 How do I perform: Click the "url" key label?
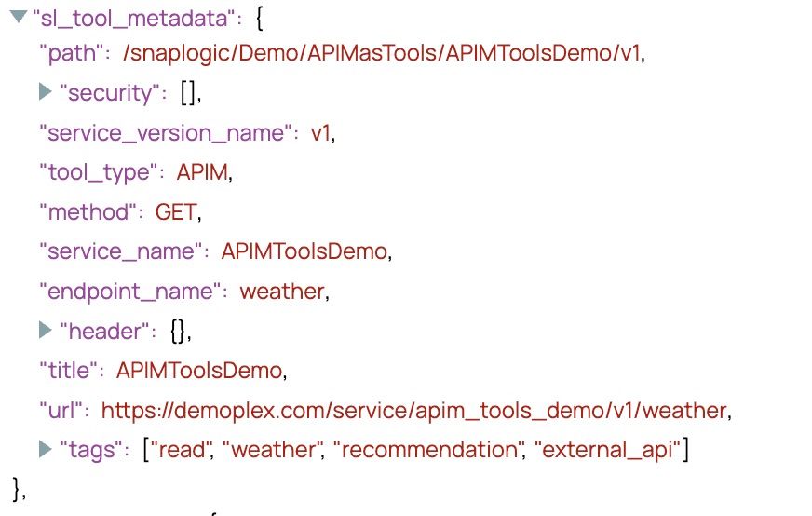(63, 410)
